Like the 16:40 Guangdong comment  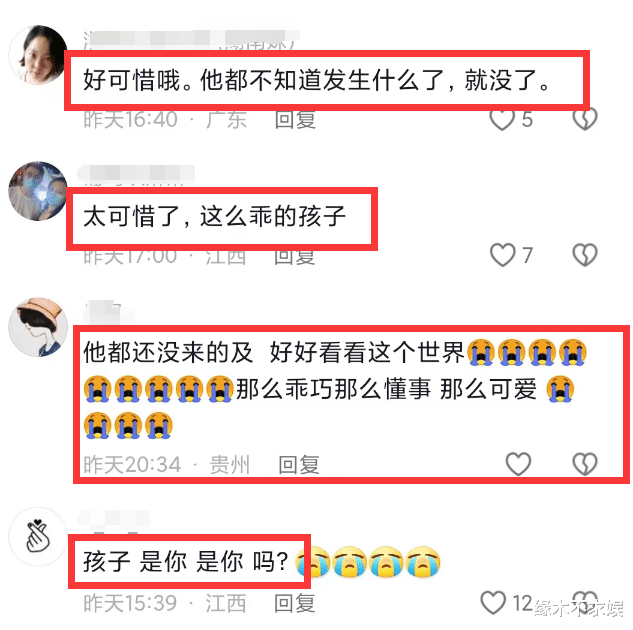click(x=502, y=119)
